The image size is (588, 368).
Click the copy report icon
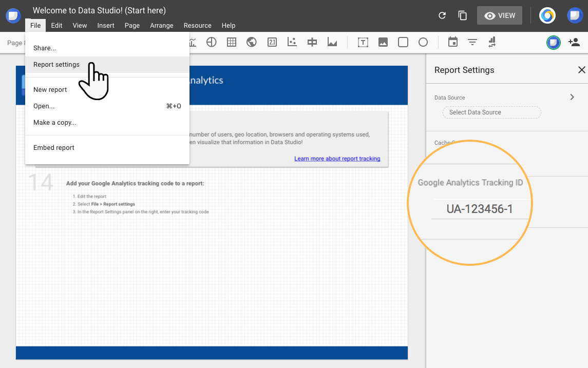[463, 15]
